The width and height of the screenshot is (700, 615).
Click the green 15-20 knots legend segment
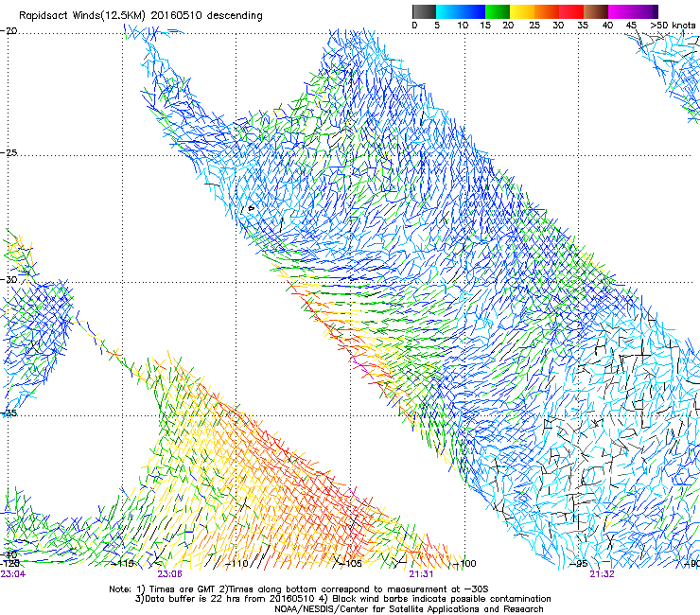(x=498, y=11)
